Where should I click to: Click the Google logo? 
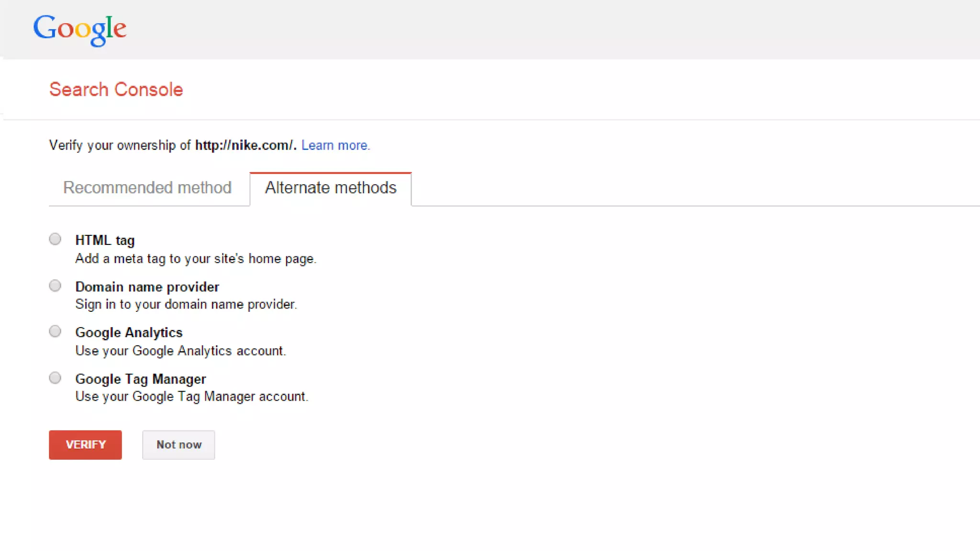(80, 30)
